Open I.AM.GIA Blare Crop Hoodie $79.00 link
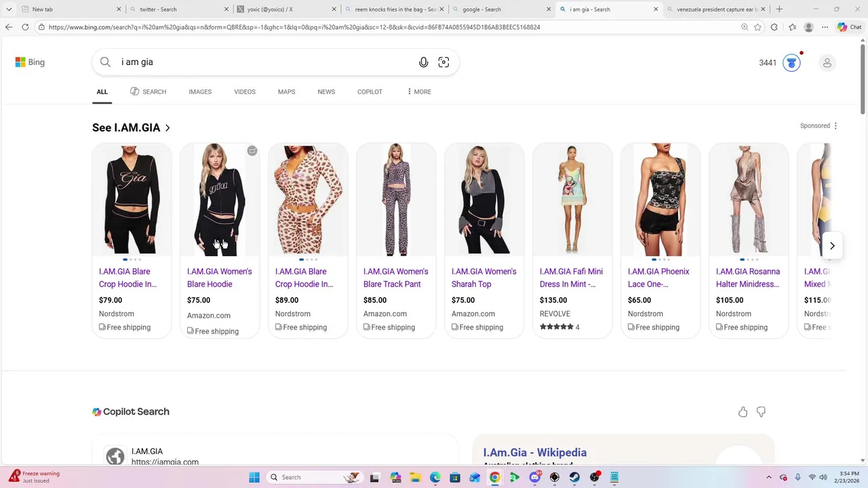Screen dimensions: 868x488 pyautogui.click(x=127, y=278)
